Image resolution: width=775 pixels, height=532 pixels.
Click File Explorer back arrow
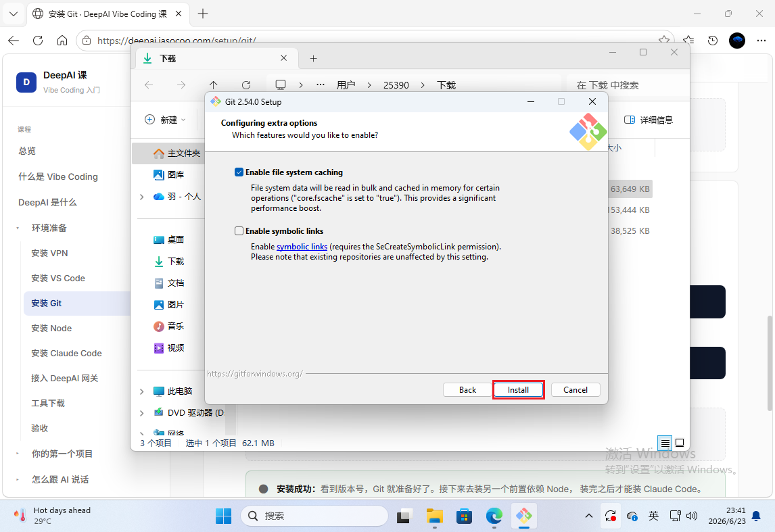[149, 85]
